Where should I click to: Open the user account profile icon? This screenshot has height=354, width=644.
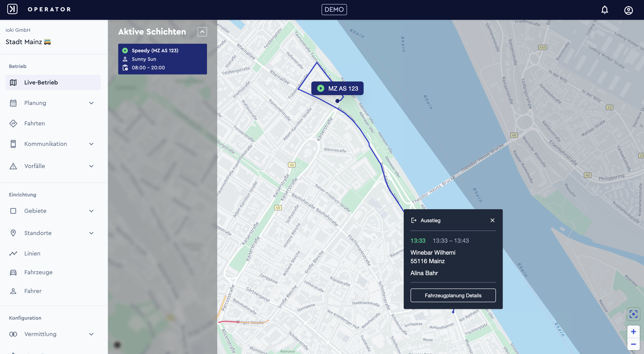[x=628, y=10]
